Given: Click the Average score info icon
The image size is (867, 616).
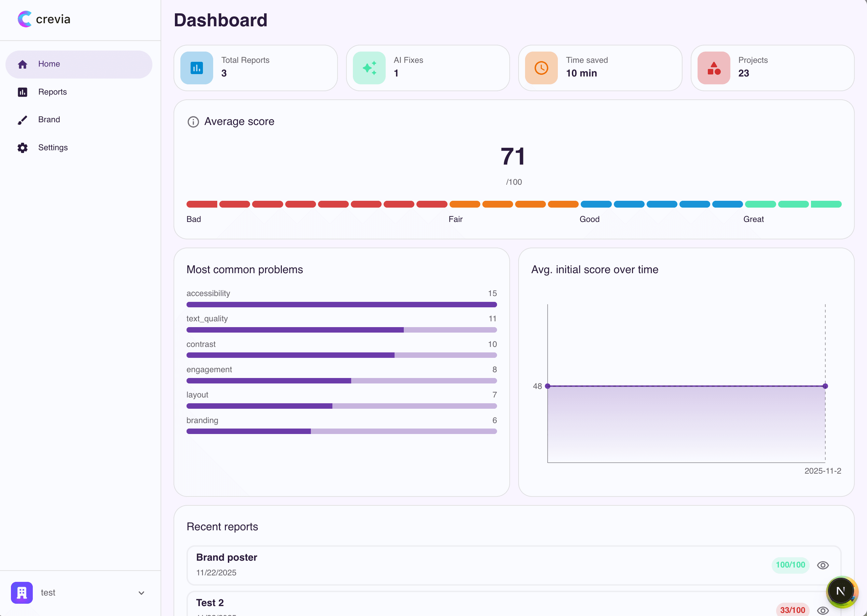Looking at the screenshot, I should [x=193, y=122].
